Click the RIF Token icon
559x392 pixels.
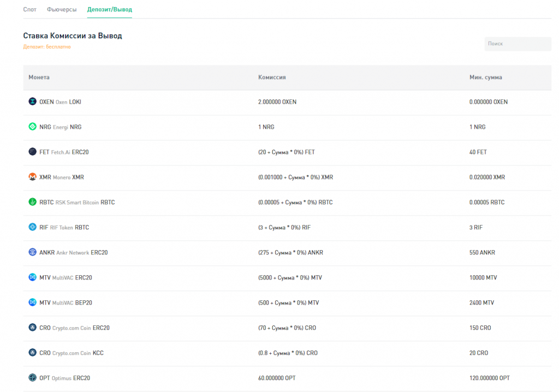tap(32, 227)
